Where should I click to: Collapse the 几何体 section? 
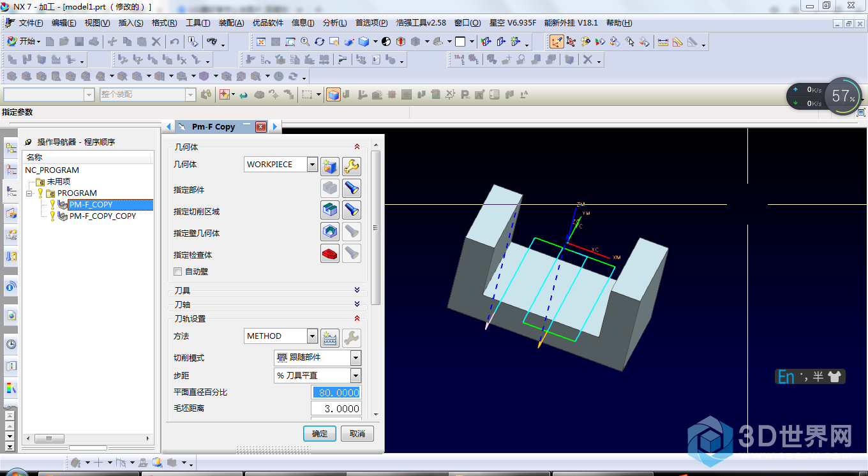coord(357,147)
